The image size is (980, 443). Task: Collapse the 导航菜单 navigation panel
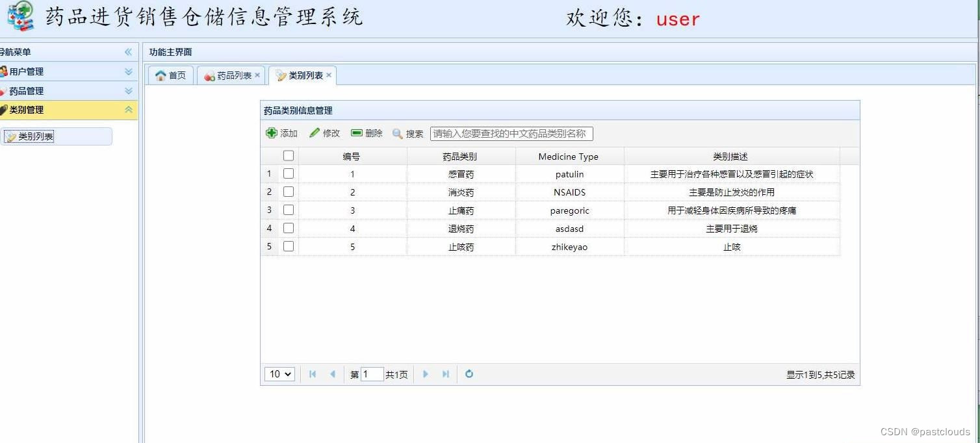tap(128, 52)
